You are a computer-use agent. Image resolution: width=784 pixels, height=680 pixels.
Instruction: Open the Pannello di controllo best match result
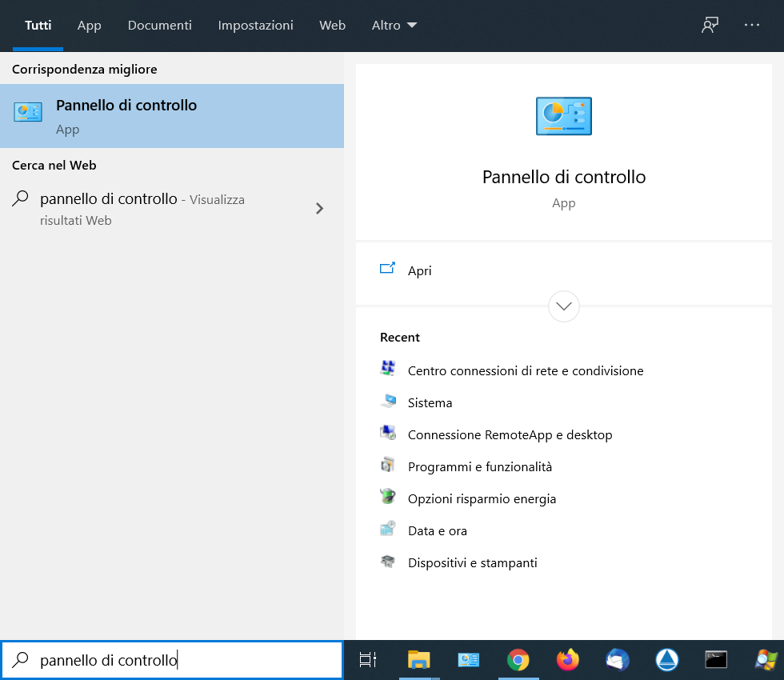[171, 116]
